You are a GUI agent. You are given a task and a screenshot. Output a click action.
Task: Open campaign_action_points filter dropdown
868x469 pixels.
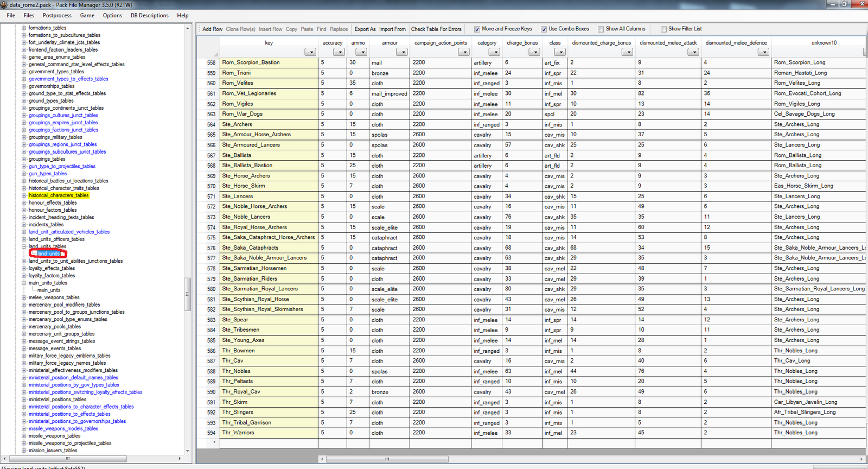tap(463, 52)
